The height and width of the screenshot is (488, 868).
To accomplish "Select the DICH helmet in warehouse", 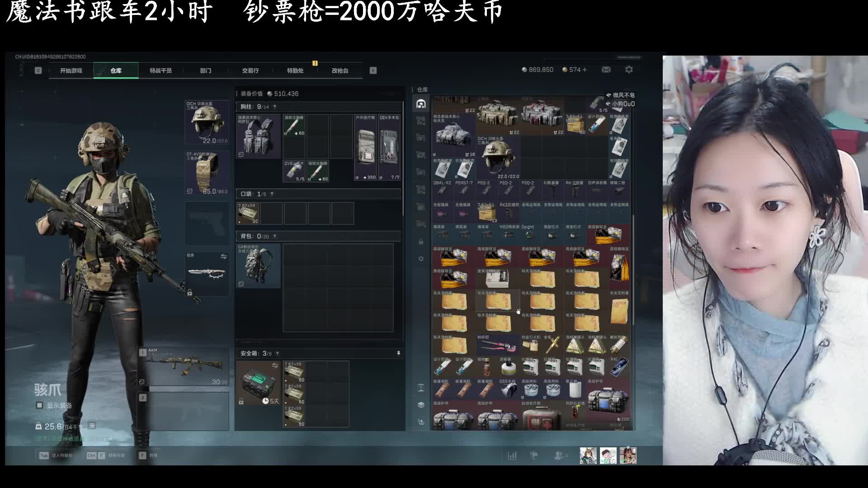I will [497, 156].
